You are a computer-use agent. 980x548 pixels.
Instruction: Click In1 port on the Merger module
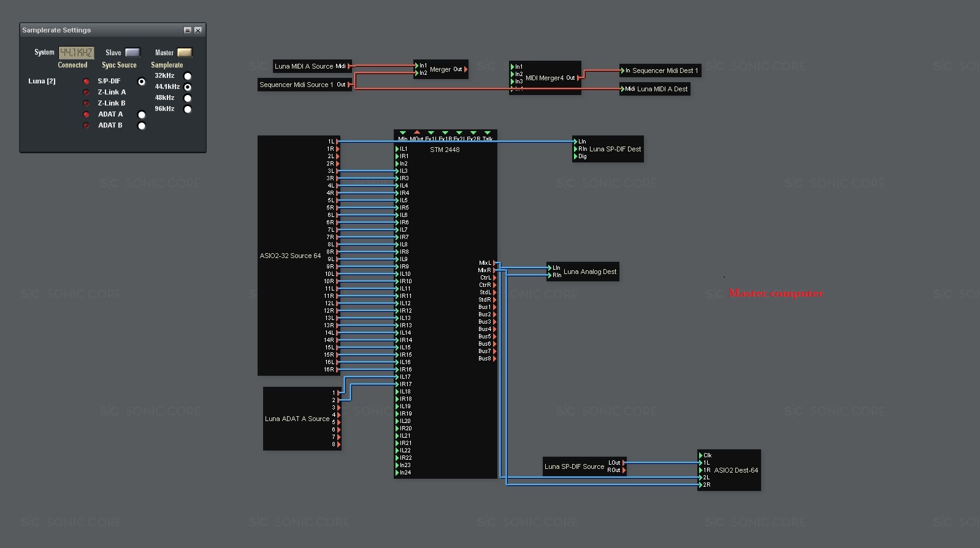[417, 66]
